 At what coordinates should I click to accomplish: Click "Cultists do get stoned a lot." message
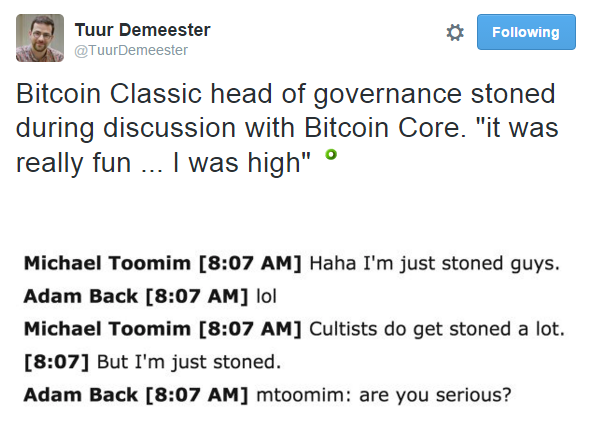click(x=437, y=329)
